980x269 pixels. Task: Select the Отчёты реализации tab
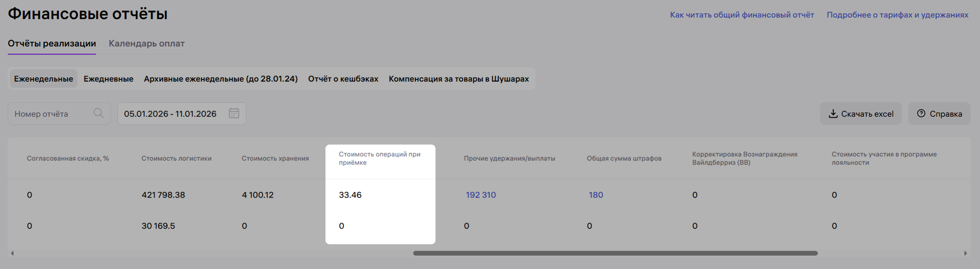[x=52, y=43]
